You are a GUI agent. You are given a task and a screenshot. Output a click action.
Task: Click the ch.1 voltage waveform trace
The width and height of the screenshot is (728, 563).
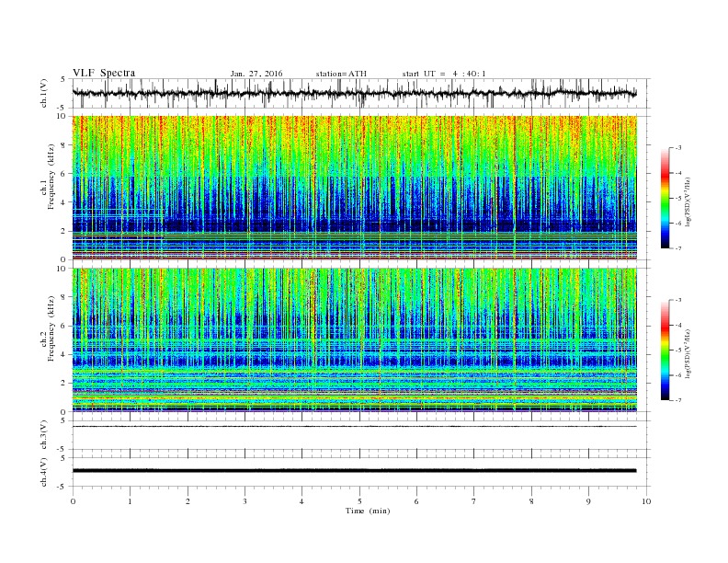354,93
